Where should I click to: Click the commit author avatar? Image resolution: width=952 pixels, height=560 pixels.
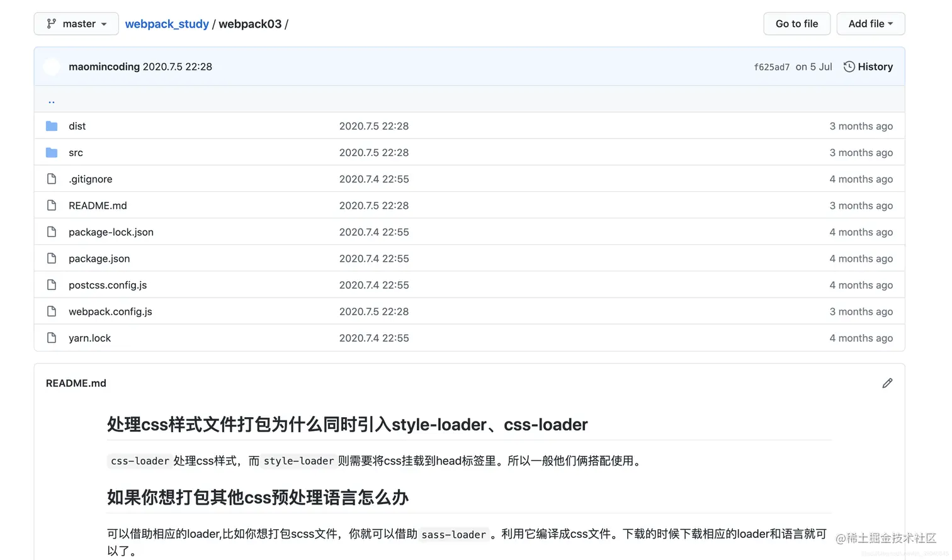tap(52, 67)
